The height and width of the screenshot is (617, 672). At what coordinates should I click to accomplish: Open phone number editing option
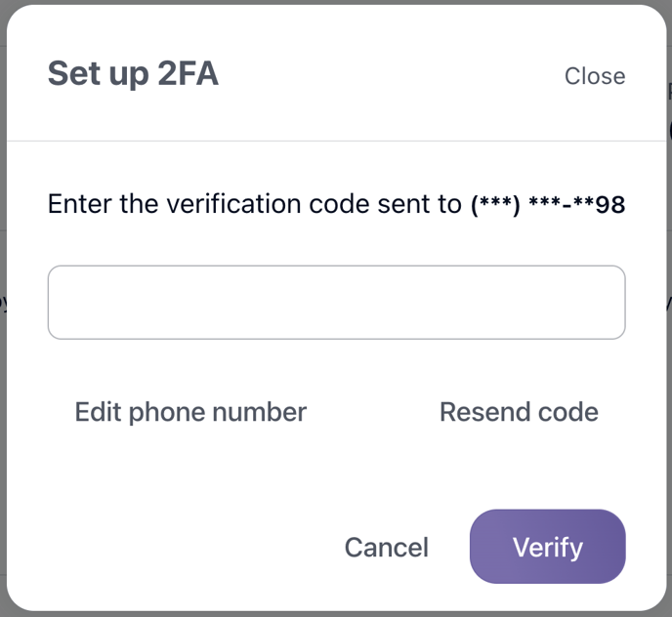(190, 412)
